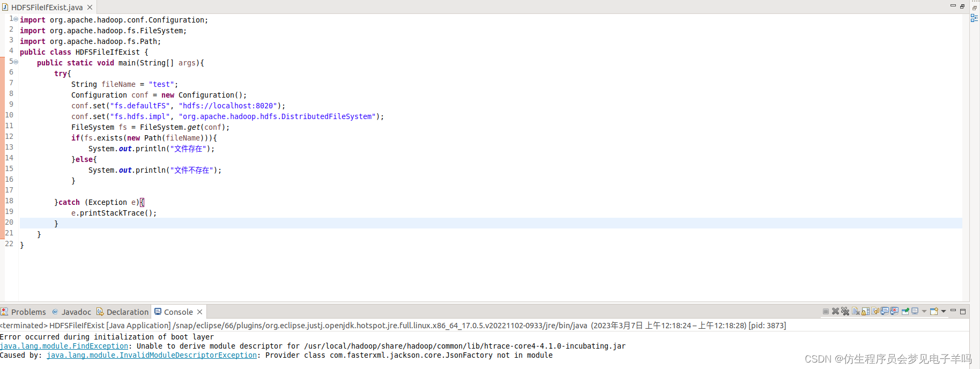This screenshot has height=369, width=980.
Task: Click the "文件存在" string on line 13
Action: coord(188,149)
